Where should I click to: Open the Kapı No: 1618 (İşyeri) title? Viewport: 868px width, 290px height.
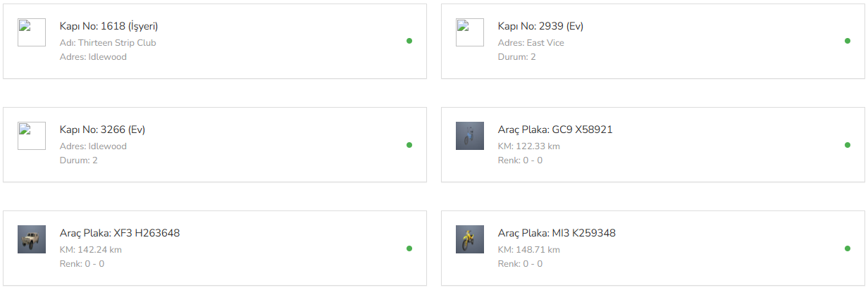[108, 27]
